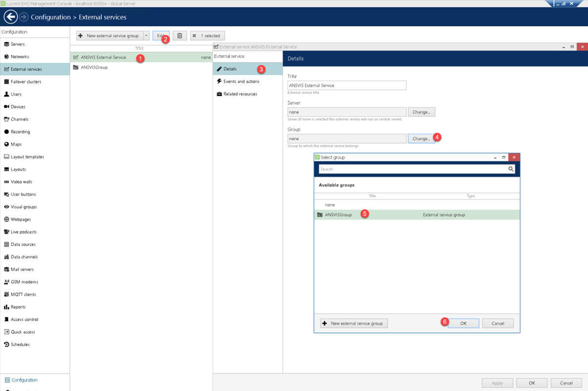
Task: Open Schedules from the sidebar
Action: [x=20, y=345]
